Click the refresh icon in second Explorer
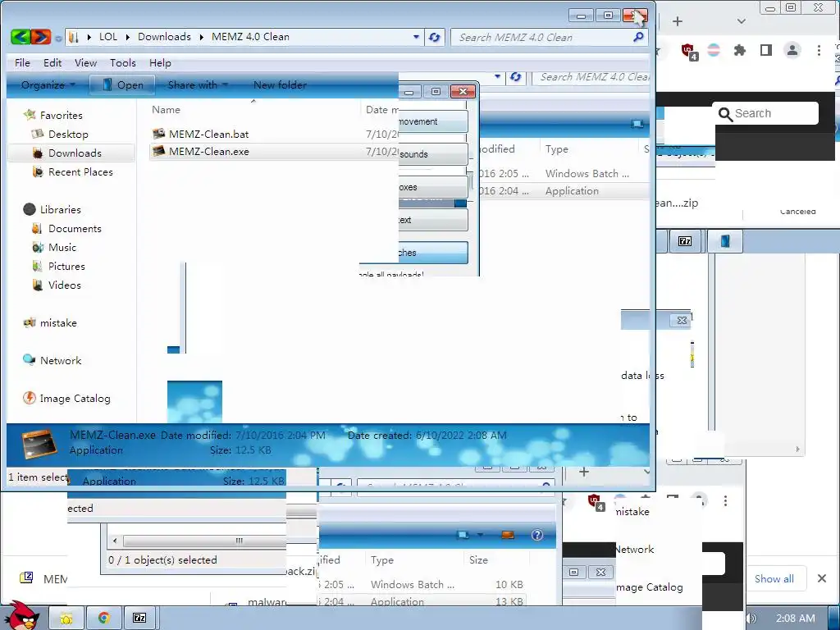 tap(515, 77)
